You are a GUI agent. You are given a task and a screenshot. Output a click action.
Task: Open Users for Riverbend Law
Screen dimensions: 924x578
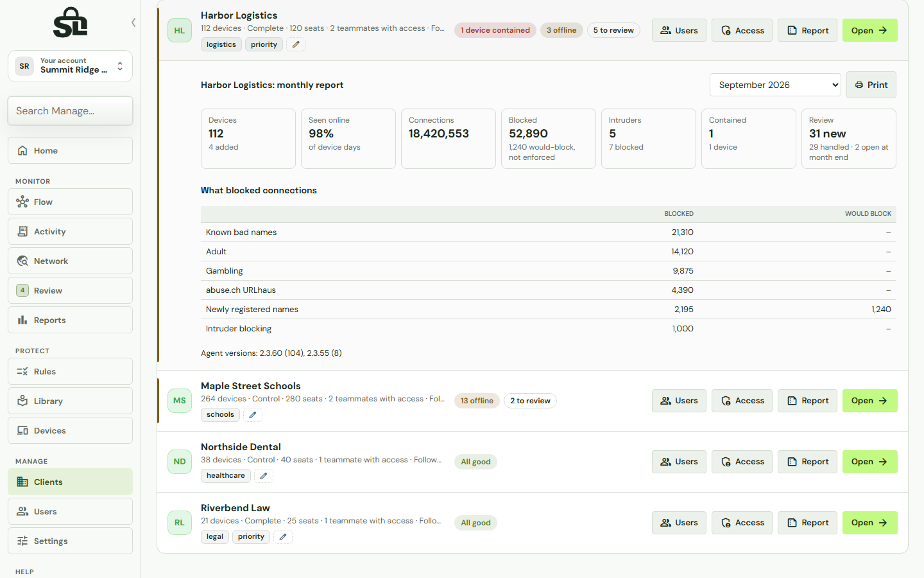(679, 523)
